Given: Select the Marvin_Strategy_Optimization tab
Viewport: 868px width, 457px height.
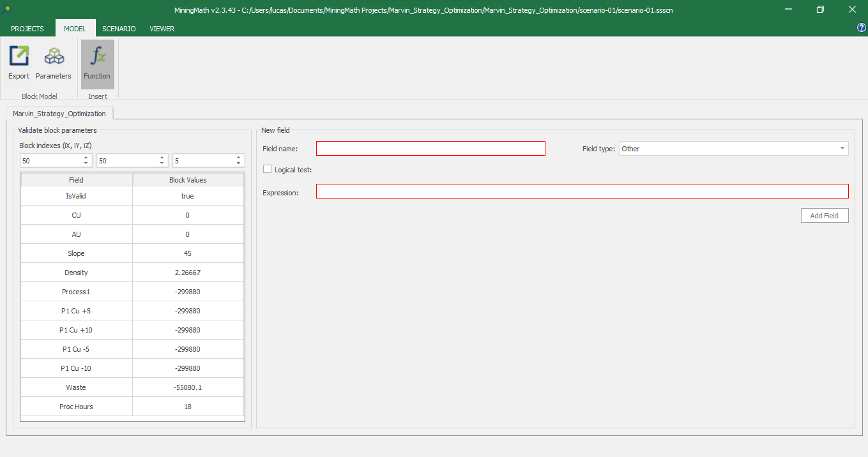Looking at the screenshot, I should point(59,114).
